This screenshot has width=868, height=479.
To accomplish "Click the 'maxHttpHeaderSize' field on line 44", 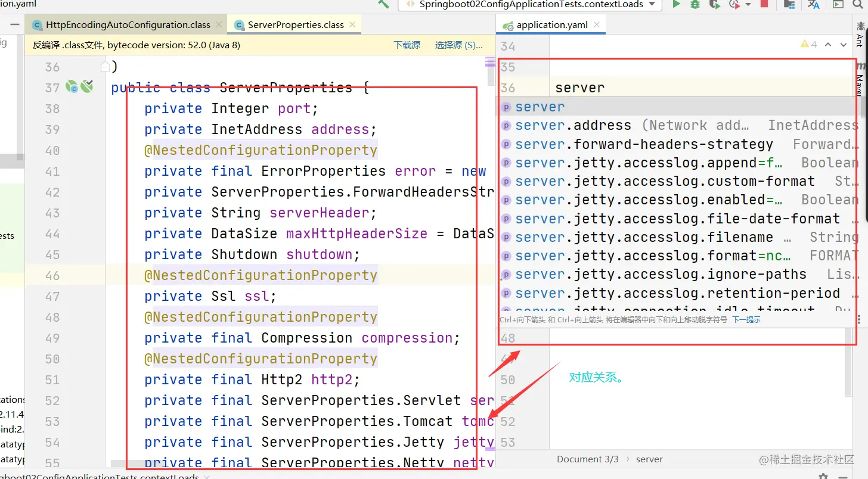I will pos(356,234).
